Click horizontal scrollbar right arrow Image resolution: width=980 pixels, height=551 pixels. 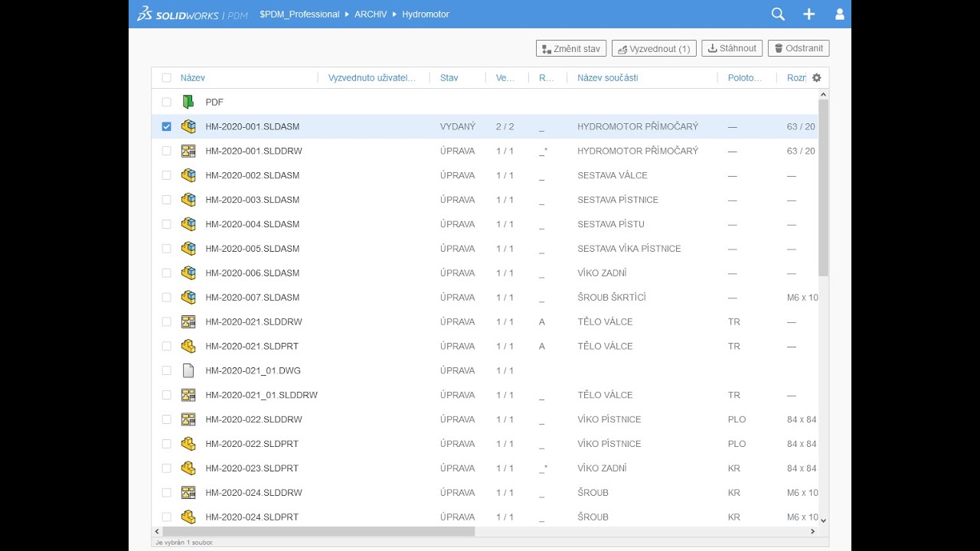[x=813, y=531]
